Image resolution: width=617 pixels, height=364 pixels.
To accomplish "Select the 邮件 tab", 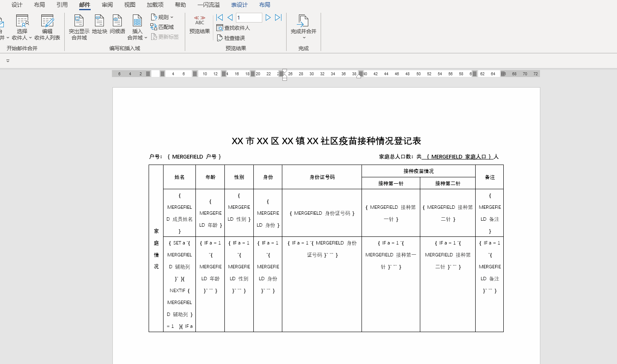I will [85, 5].
